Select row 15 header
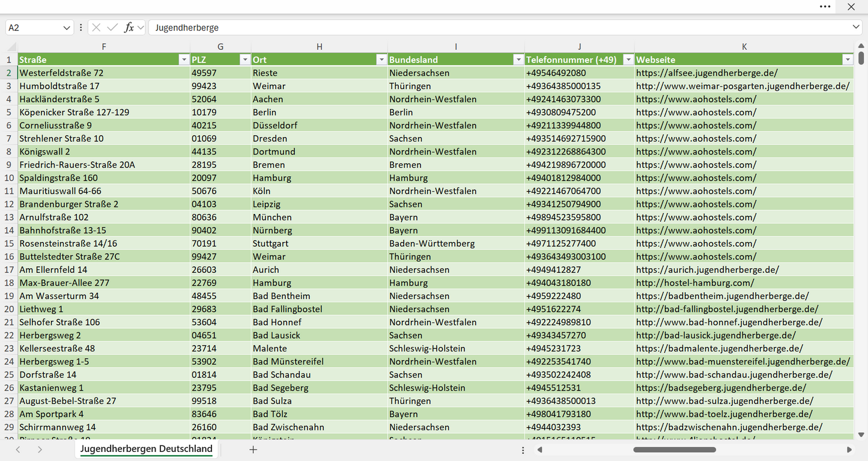 (9, 243)
